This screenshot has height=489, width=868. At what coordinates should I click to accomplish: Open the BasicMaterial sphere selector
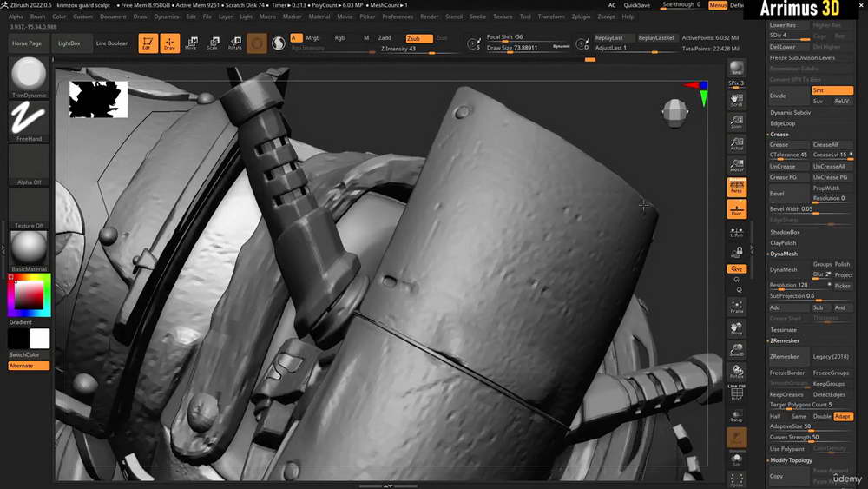tap(29, 251)
